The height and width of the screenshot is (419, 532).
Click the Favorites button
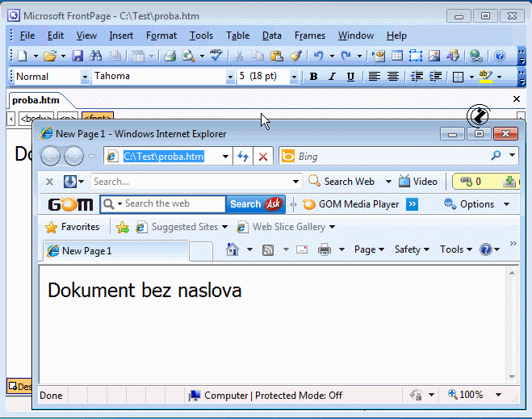73,227
